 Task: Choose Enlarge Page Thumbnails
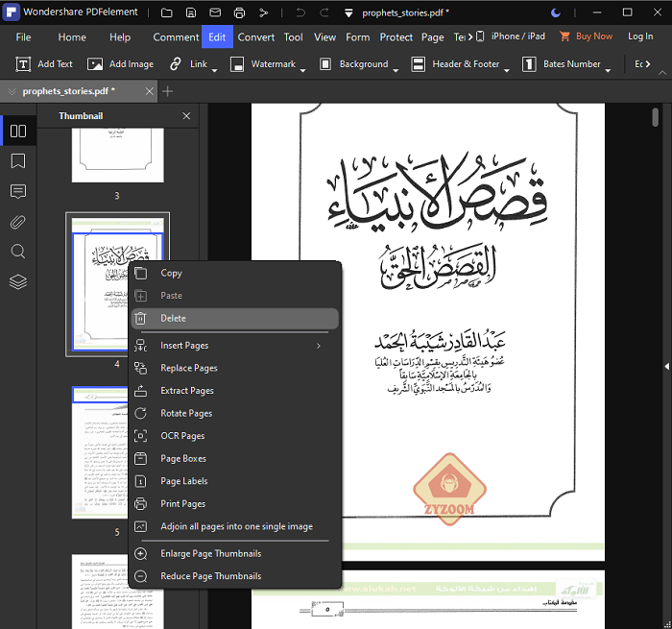(x=235, y=554)
